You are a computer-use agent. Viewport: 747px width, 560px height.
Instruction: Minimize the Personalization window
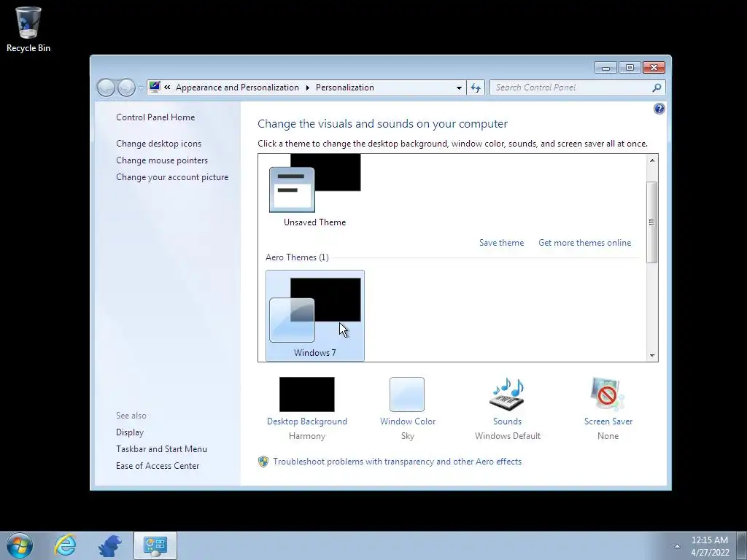pyautogui.click(x=605, y=68)
